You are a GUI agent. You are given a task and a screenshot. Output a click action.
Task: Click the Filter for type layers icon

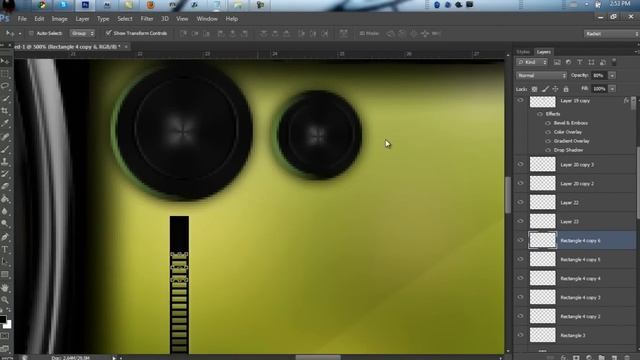[580, 62]
